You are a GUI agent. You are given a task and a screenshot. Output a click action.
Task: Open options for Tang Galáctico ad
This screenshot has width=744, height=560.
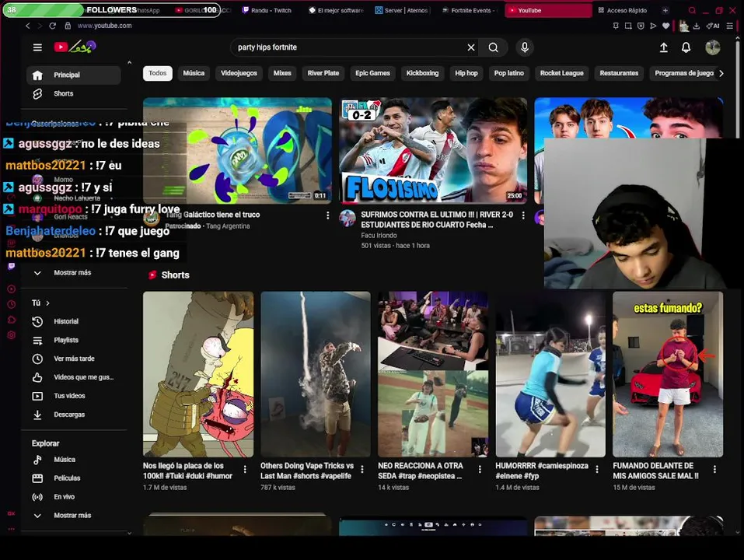(327, 215)
